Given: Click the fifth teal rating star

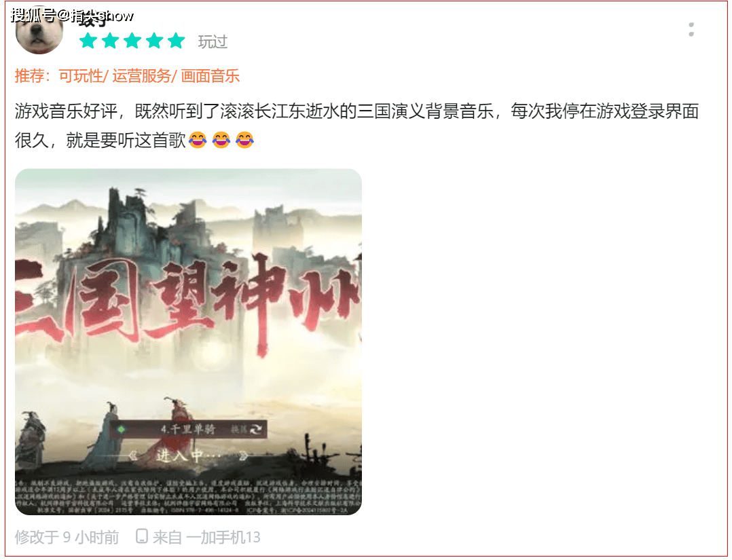Looking at the screenshot, I should coord(176,41).
